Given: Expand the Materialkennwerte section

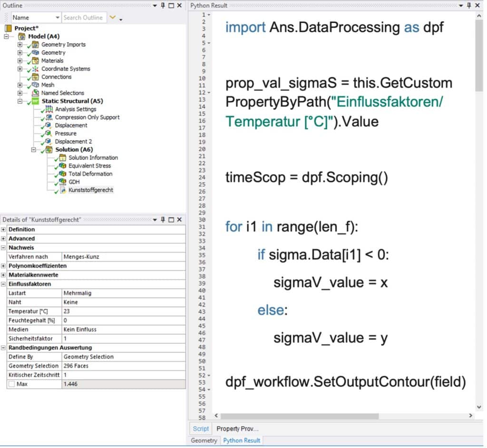Looking at the screenshot, I should [4, 275].
